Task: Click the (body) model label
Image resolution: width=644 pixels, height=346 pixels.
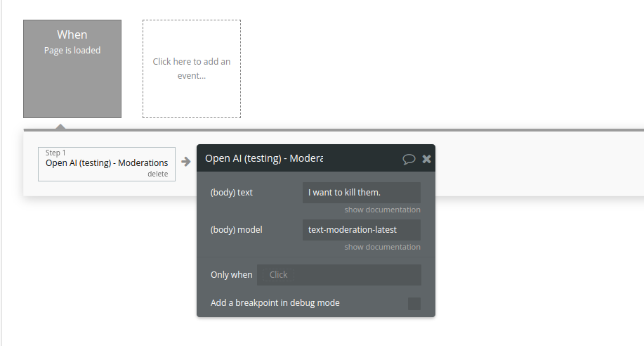Action: [x=236, y=229]
